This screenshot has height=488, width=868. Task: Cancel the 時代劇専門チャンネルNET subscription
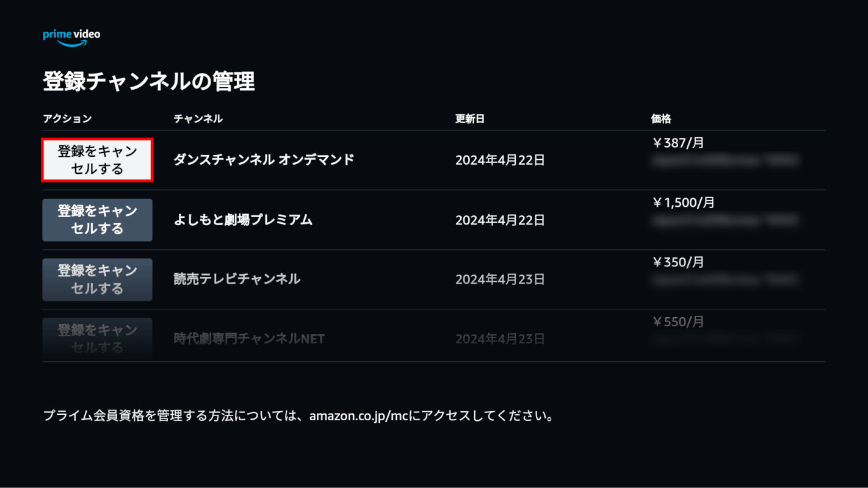(x=97, y=339)
